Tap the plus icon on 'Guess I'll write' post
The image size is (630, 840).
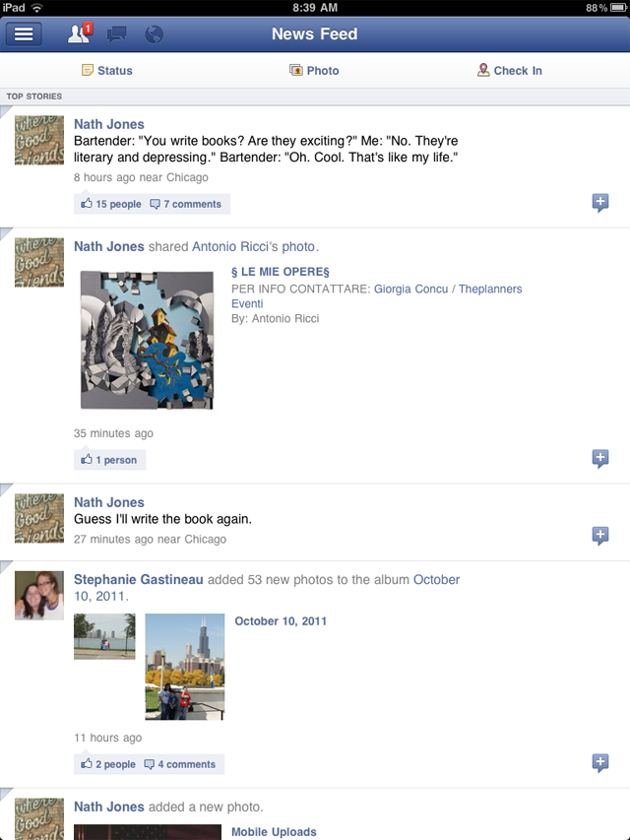(600, 535)
